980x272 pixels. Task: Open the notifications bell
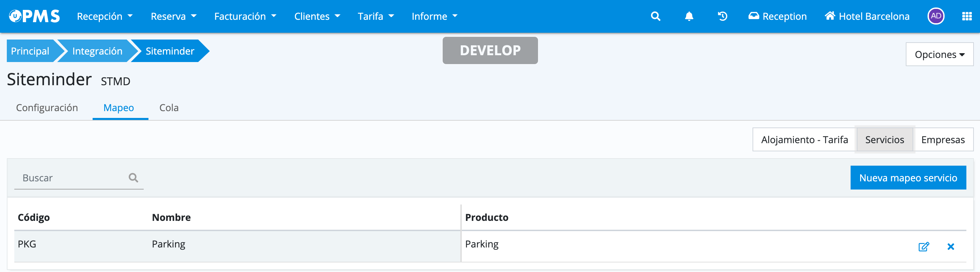pyautogui.click(x=689, y=16)
